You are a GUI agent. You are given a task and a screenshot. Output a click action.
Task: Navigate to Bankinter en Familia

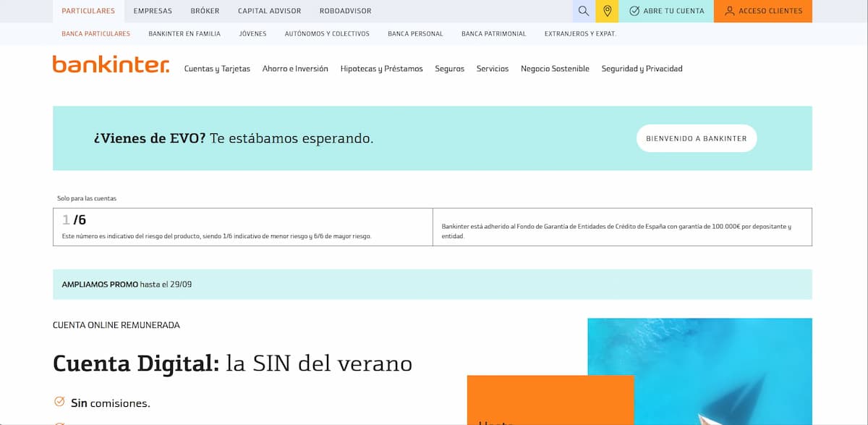click(184, 34)
